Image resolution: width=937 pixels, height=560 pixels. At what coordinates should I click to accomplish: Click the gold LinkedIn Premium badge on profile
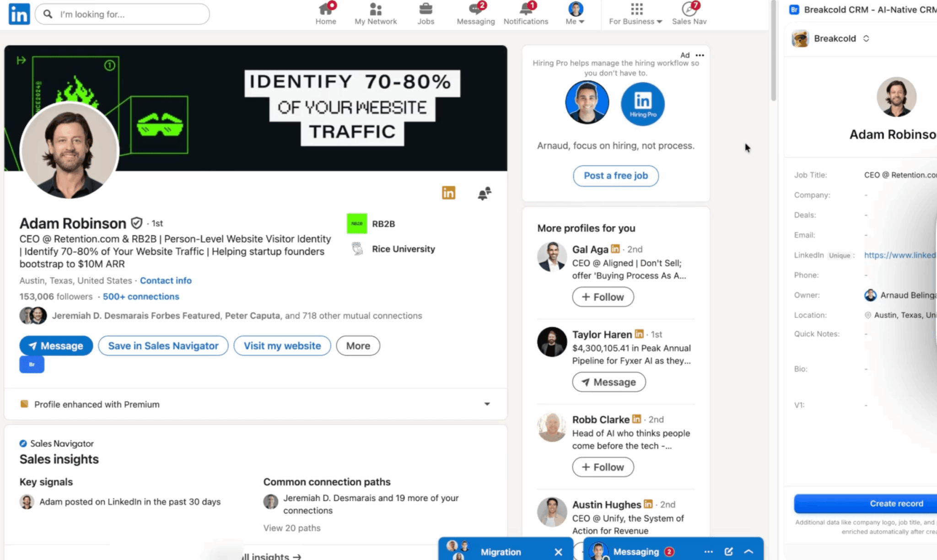[448, 193]
